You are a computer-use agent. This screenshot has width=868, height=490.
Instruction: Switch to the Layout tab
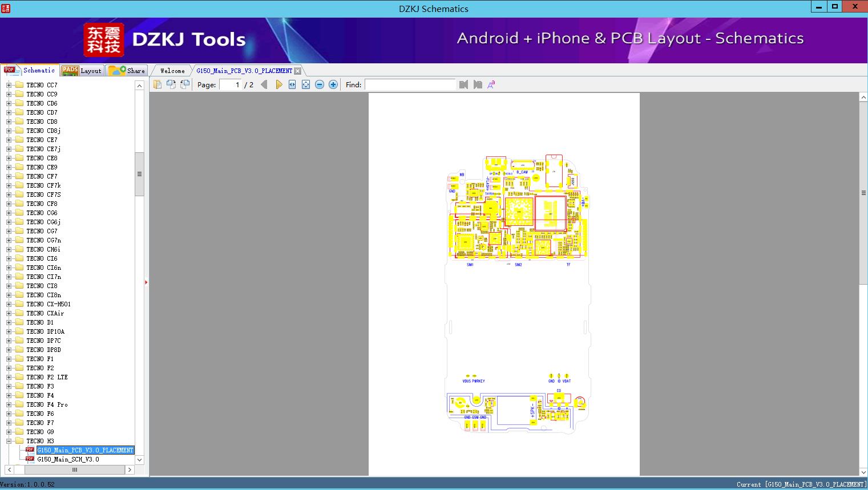[82, 70]
